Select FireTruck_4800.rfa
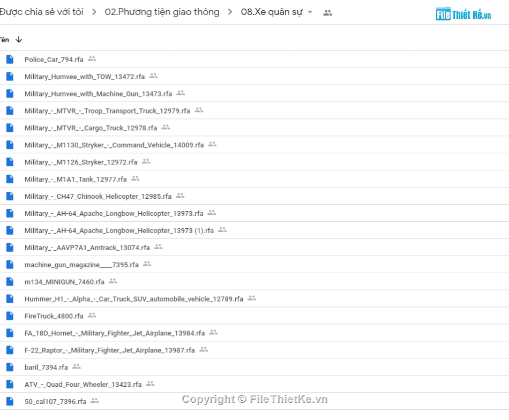509x420 pixels. tap(54, 316)
